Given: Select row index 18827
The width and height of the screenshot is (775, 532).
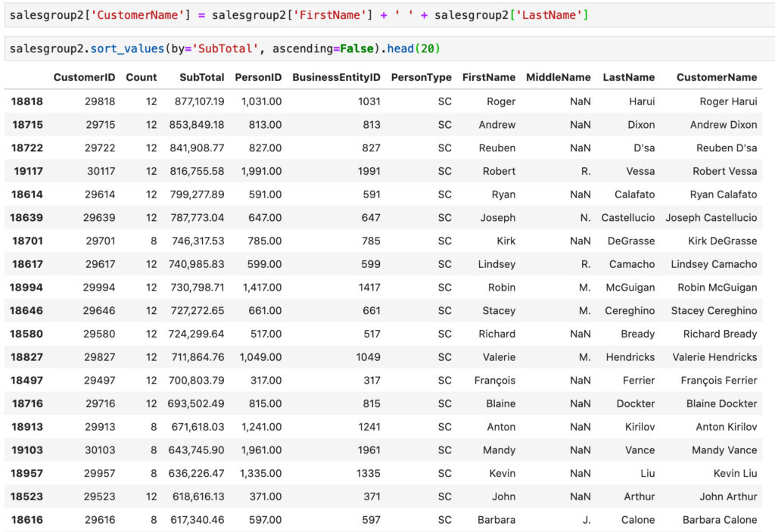Looking at the screenshot, I should pyautogui.click(x=26, y=357).
